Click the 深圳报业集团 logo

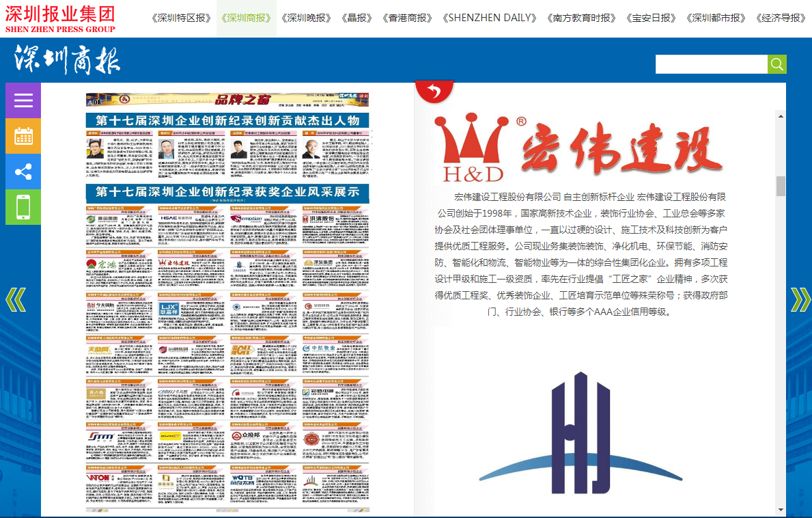pyautogui.click(x=60, y=19)
